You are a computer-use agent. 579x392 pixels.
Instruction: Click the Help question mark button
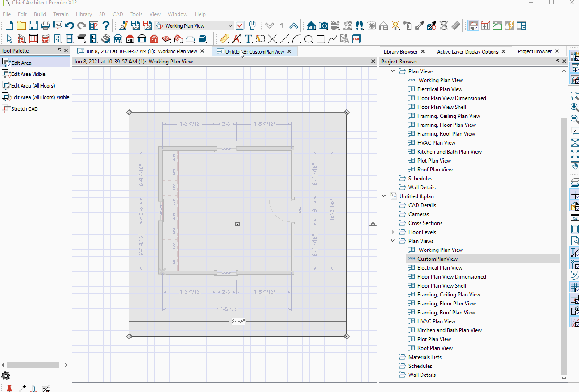(105, 25)
